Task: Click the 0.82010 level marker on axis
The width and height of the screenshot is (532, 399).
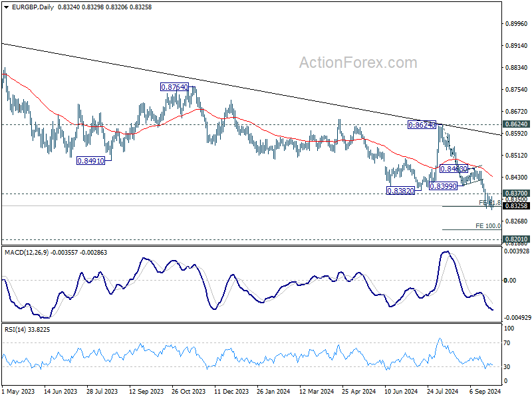Action: pyautogui.click(x=517, y=239)
